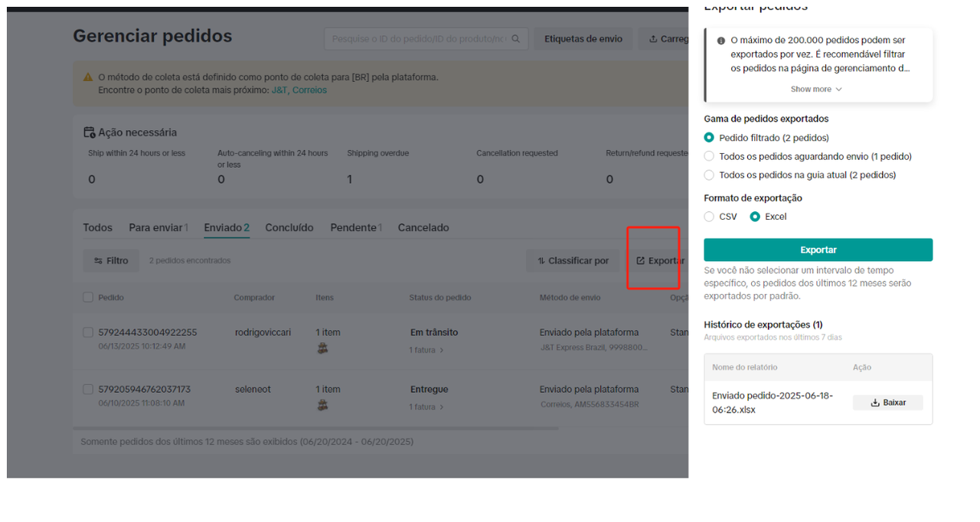Click Status do pedido column header

click(x=440, y=297)
